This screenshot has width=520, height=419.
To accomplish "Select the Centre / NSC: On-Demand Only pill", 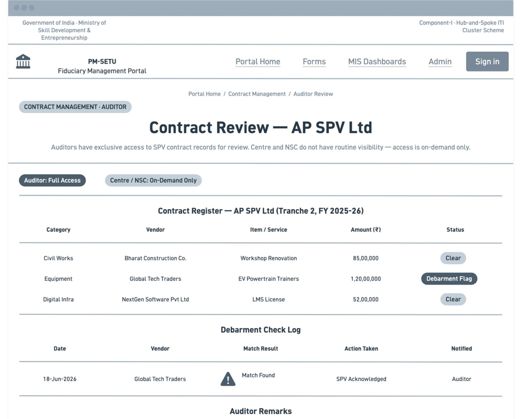I will pyautogui.click(x=153, y=180).
